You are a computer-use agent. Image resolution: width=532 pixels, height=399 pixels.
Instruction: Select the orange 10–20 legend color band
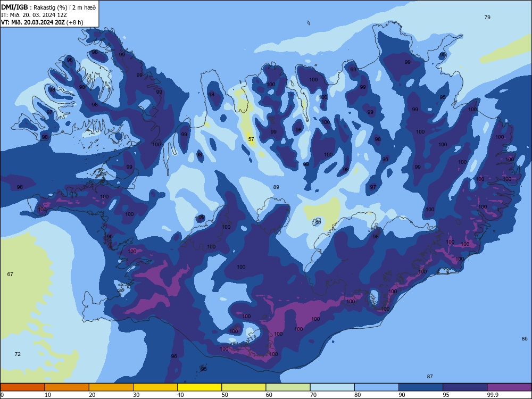[x=67, y=387]
